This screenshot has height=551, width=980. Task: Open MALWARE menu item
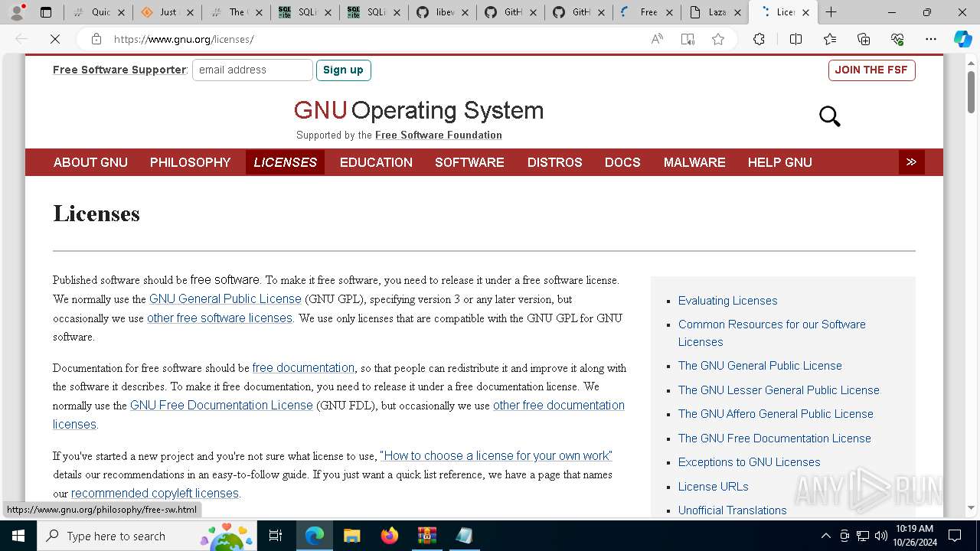694,162
